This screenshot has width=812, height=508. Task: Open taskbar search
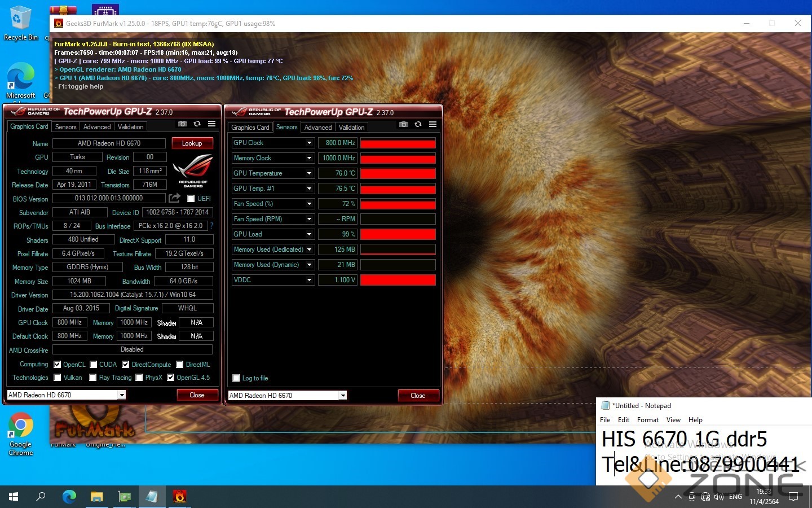(41, 497)
